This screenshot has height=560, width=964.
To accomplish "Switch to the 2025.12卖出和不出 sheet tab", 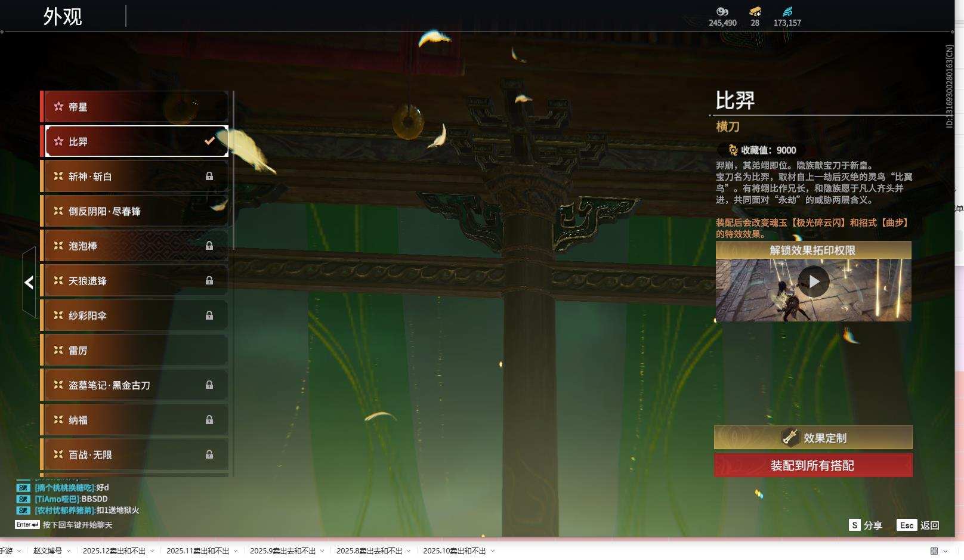I will click(x=114, y=551).
